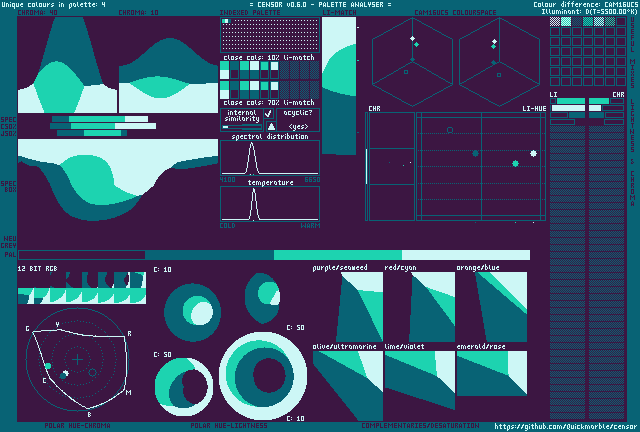The image size is (640, 432).
Task: Click the "NEU GREY" side label
Action: pos(9,242)
